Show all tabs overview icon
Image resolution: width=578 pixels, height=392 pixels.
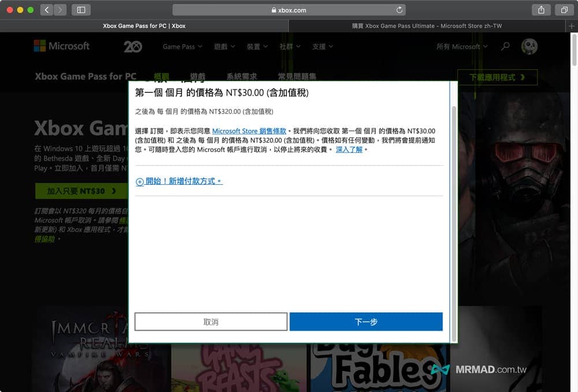click(564, 10)
